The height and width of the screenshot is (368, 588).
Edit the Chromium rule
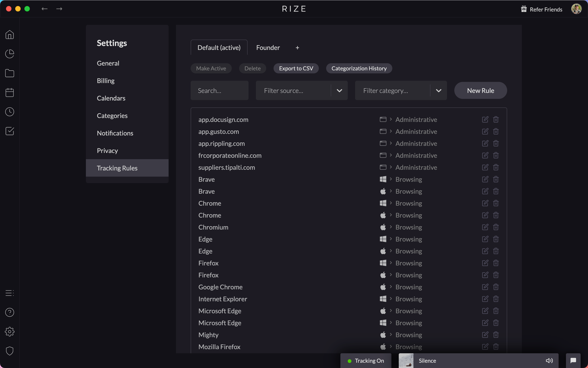coord(485,227)
